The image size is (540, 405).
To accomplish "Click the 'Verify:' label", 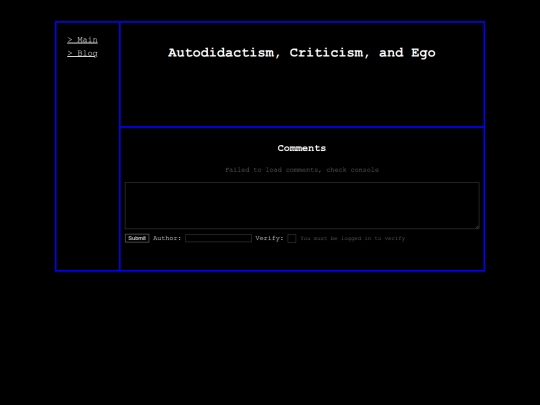I will point(269,238).
